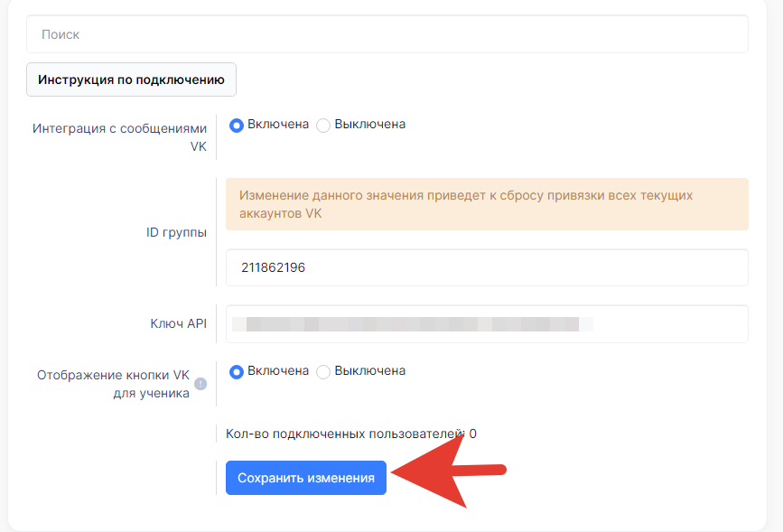
Task: Click the orange warning banner about VK accounts
Action: (x=487, y=204)
